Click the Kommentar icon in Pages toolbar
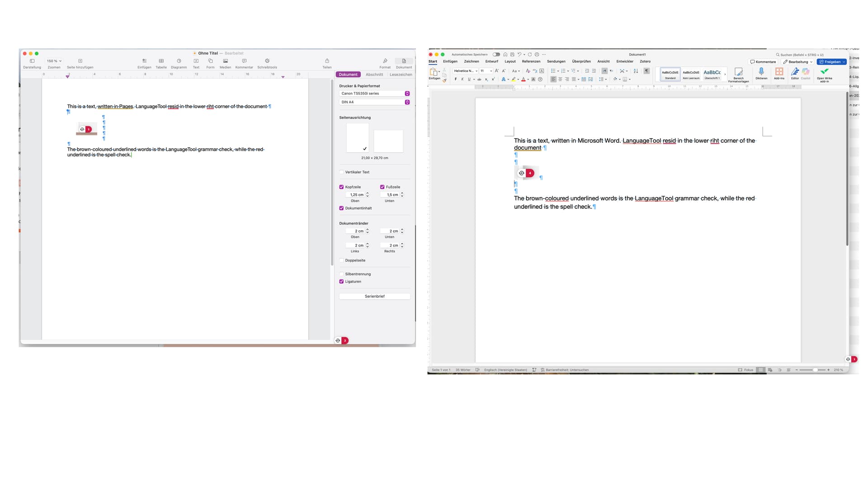This screenshot has height=488, width=868. point(244,61)
